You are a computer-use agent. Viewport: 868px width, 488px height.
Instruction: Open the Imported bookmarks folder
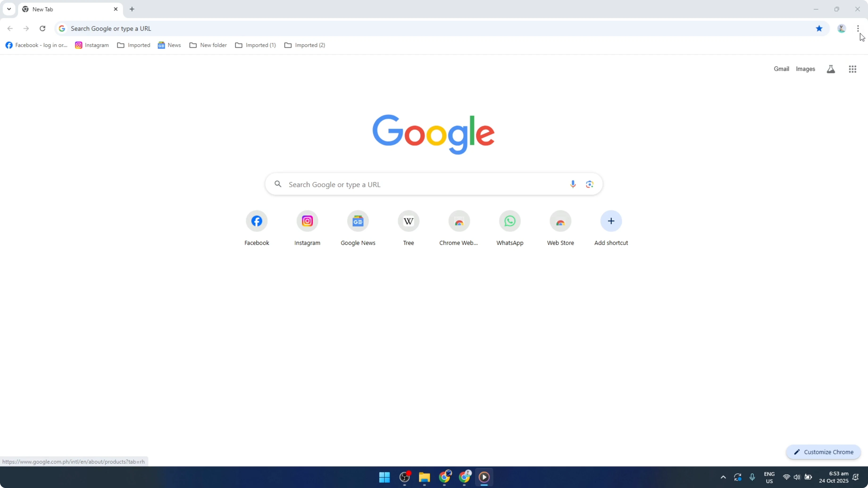pyautogui.click(x=134, y=45)
